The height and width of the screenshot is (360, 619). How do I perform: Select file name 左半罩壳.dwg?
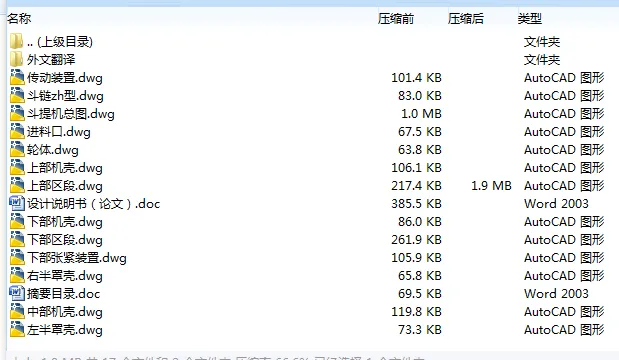click(65, 330)
